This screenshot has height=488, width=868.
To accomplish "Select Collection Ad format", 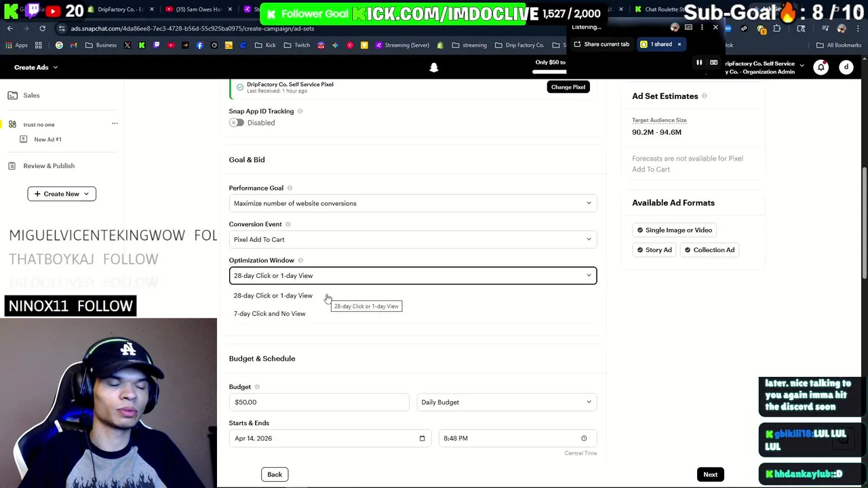I will (709, 250).
